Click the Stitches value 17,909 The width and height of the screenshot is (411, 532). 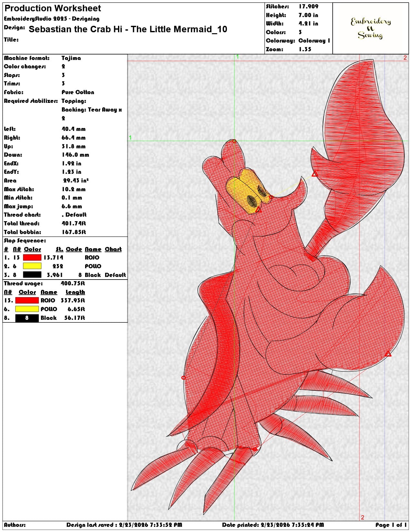pos(308,6)
